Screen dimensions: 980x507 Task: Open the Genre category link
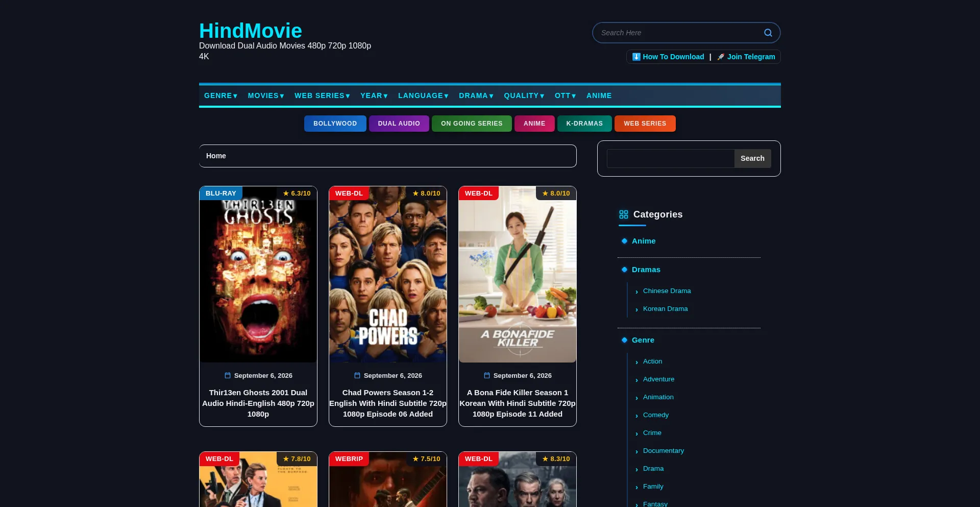[x=643, y=340]
